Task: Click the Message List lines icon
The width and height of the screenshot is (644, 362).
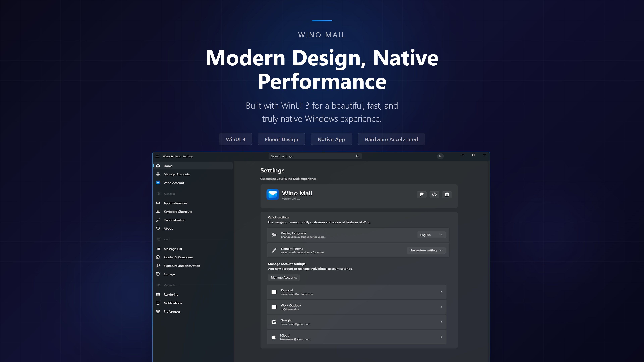Action: [x=158, y=249]
